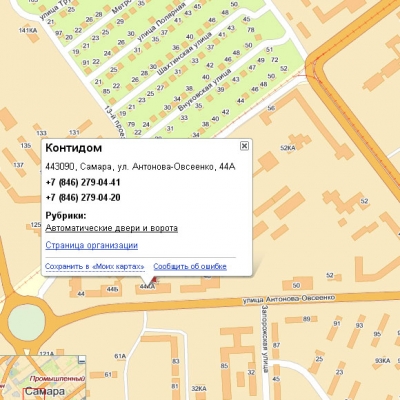This screenshot has height=400, width=400.
Task: Close the Контидом info balloon
Action: click(244, 146)
